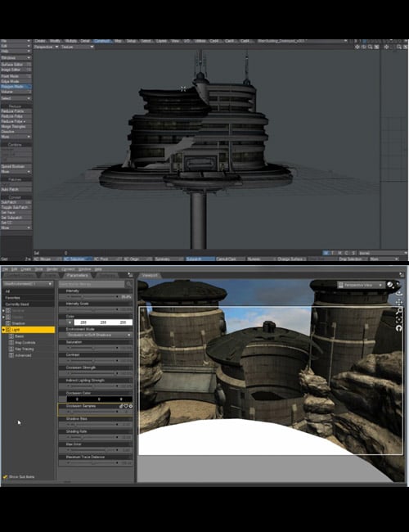
Task: Toggle Volume mode in LightWave sidebar
Action: (16, 92)
